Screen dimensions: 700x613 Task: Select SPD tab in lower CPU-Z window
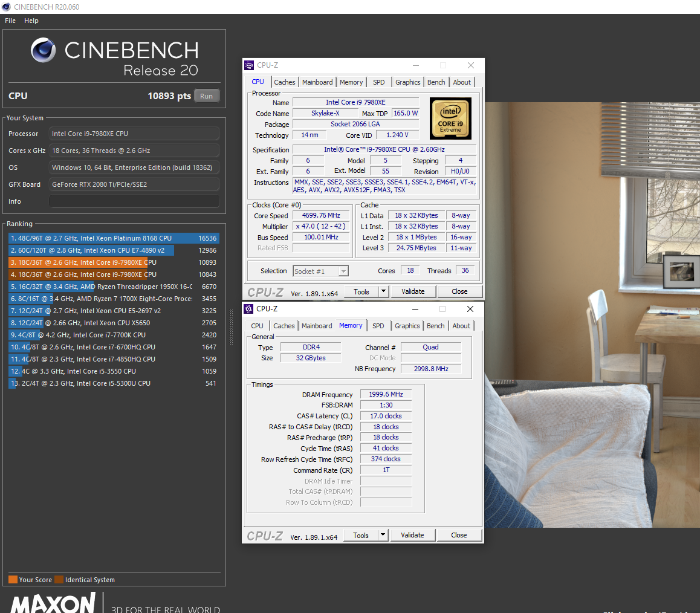point(378,326)
